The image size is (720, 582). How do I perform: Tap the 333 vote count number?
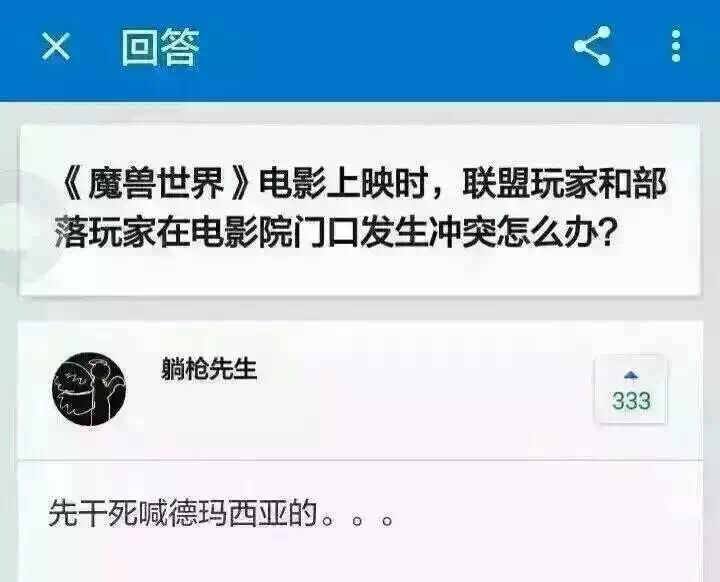[x=631, y=401]
